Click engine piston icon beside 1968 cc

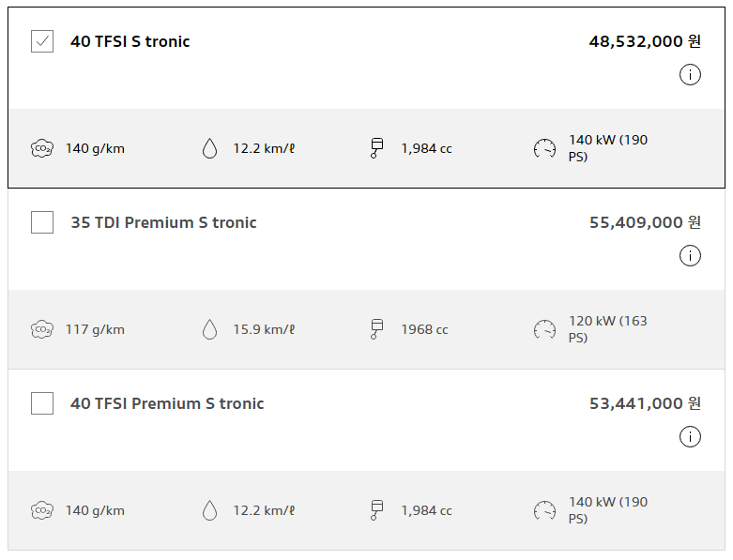[x=376, y=329]
